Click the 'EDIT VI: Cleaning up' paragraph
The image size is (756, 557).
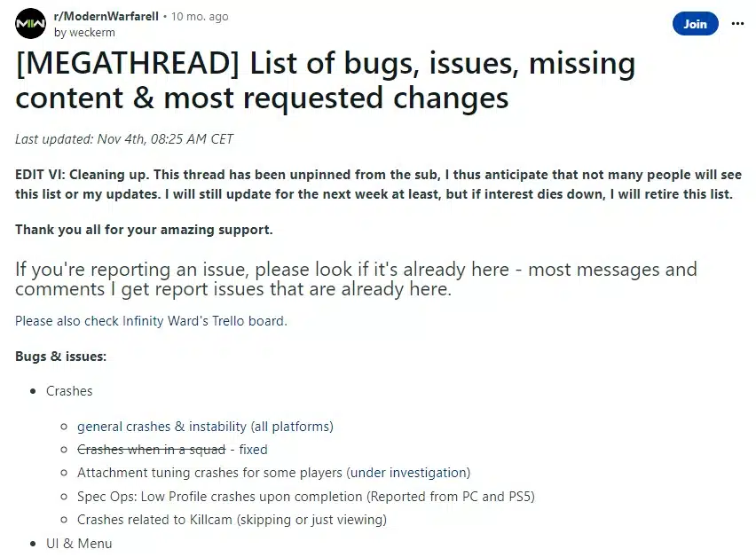374,184
